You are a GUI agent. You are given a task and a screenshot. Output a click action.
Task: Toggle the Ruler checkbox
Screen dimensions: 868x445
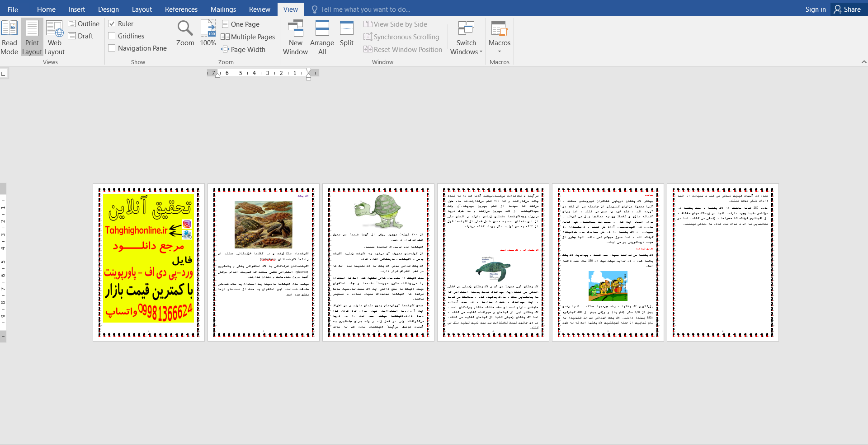tap(121, 23)
